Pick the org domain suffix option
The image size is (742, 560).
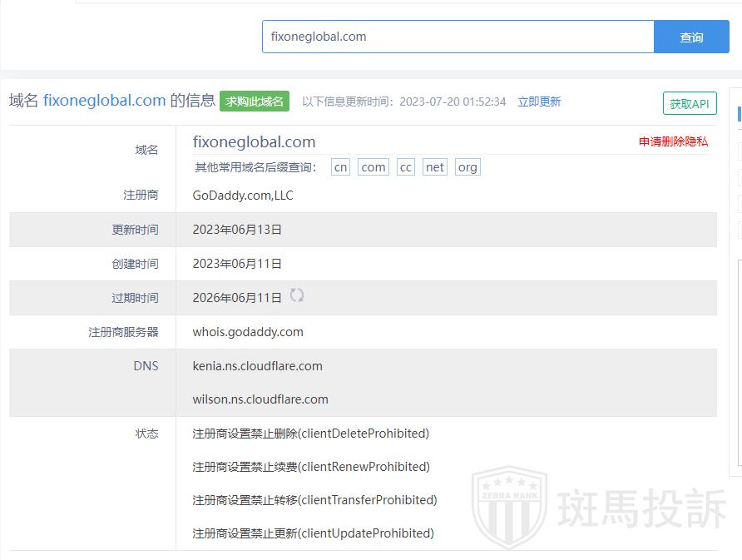[467, 167]
